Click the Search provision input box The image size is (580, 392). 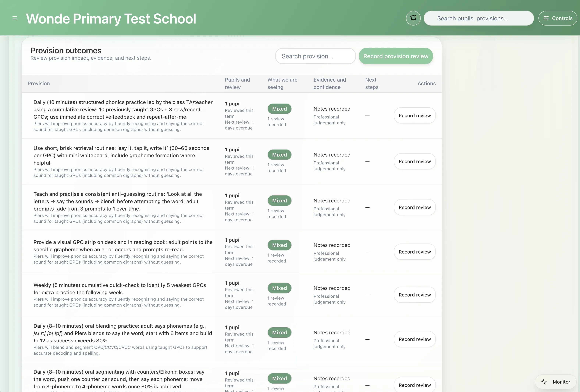315,56
